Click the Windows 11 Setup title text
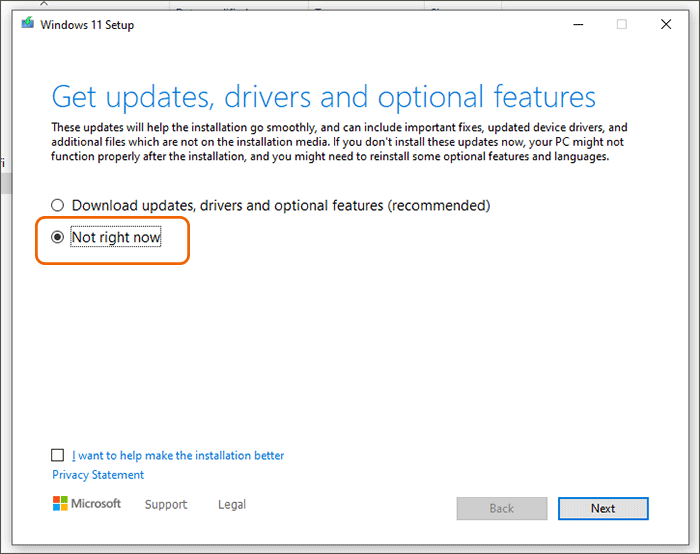 point(87,25)
